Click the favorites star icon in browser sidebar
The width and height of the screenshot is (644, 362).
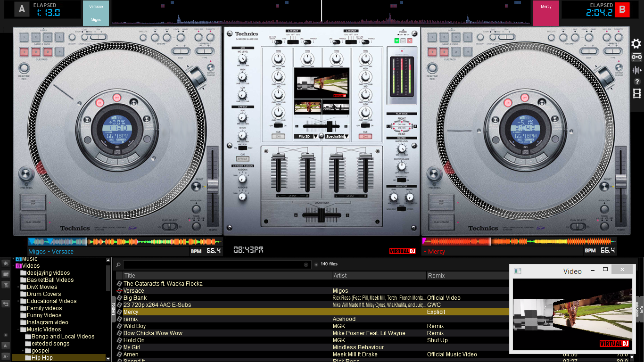(6, 263)
